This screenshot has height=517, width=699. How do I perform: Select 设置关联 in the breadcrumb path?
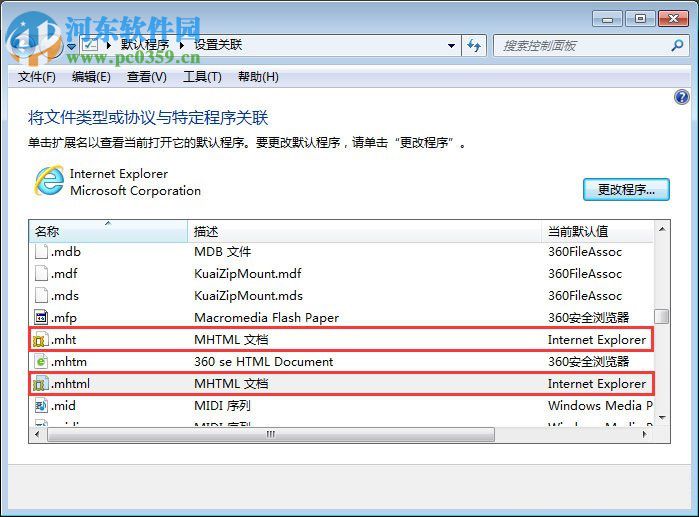(218, 45)
